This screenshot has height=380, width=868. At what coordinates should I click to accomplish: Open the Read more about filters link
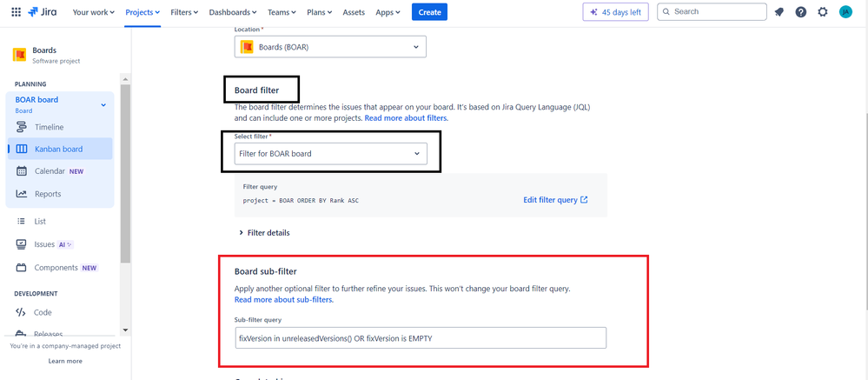coord(407,118)
